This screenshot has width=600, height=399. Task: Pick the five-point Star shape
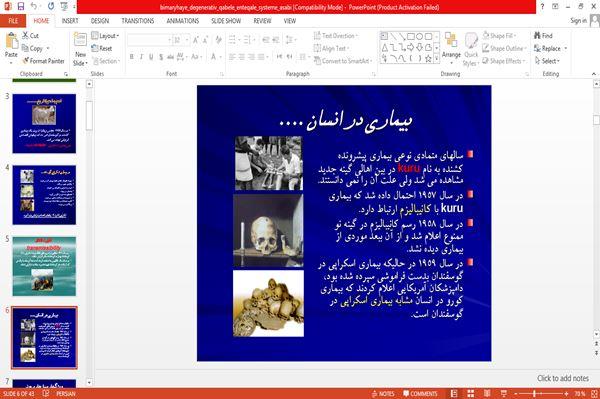point(428,59)
